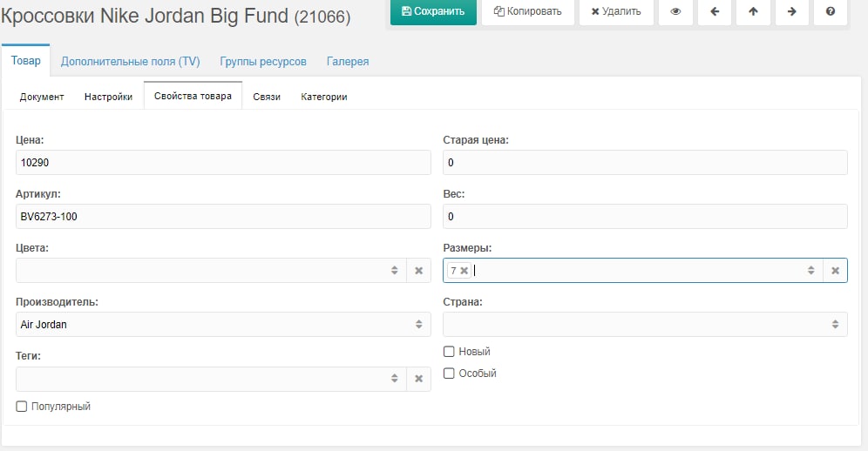Enable the Особый checkbox
868x451 pixels.
(449, 374)
